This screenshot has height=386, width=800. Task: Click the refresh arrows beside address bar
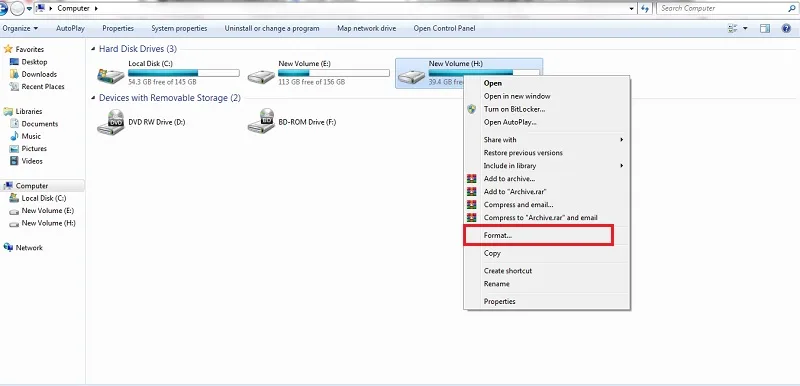tap(645, 8)
